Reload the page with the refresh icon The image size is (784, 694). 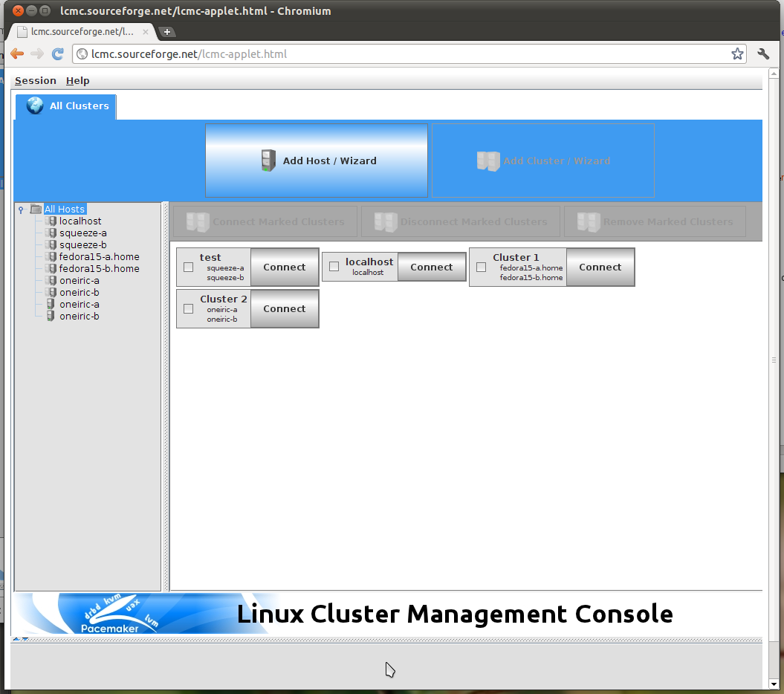pyautogui.click(x=57, y=53)
